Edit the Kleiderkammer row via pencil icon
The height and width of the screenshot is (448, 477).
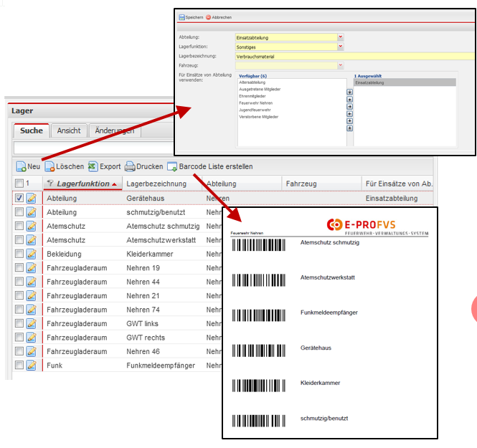(31, 254)
